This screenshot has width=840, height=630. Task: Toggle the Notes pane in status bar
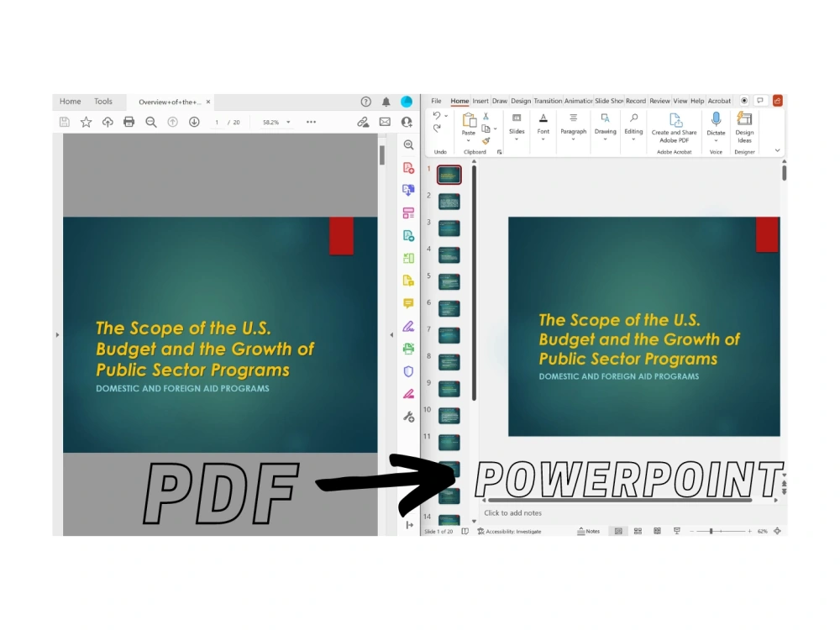click(x=588, y=532)
